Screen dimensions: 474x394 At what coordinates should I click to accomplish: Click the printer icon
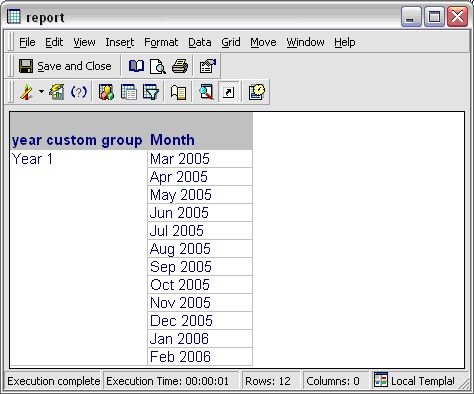point(180,66)
